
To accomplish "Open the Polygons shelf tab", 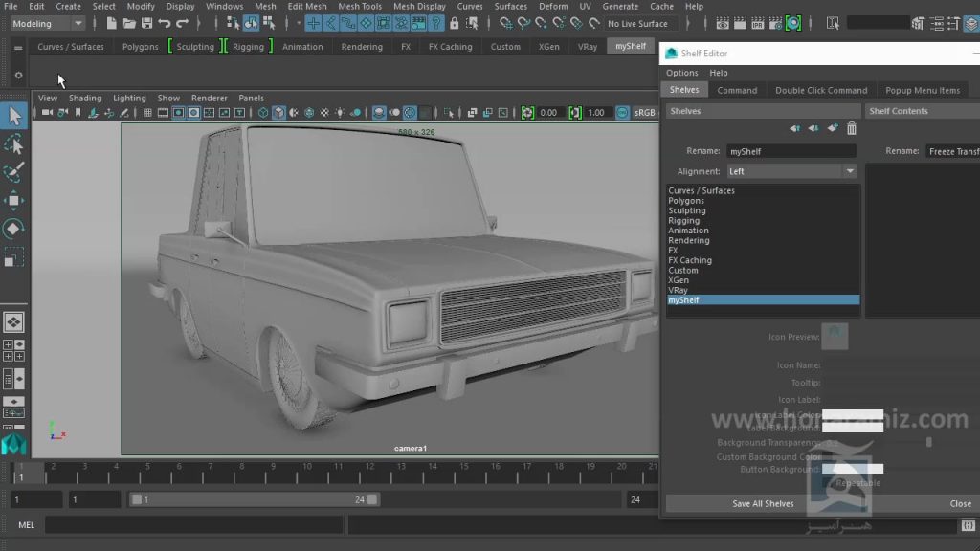I will pos(140,47).
